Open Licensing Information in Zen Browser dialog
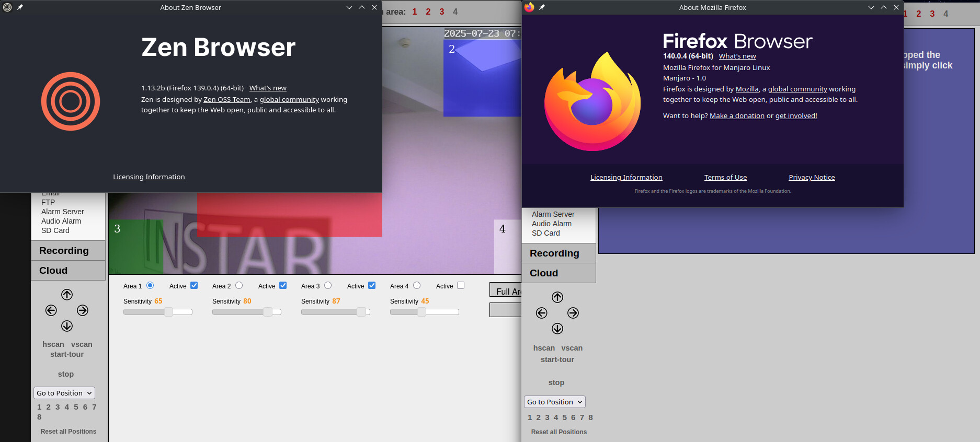Image resolution: width=980 pixels, height=442 pixels. [149, 177]
